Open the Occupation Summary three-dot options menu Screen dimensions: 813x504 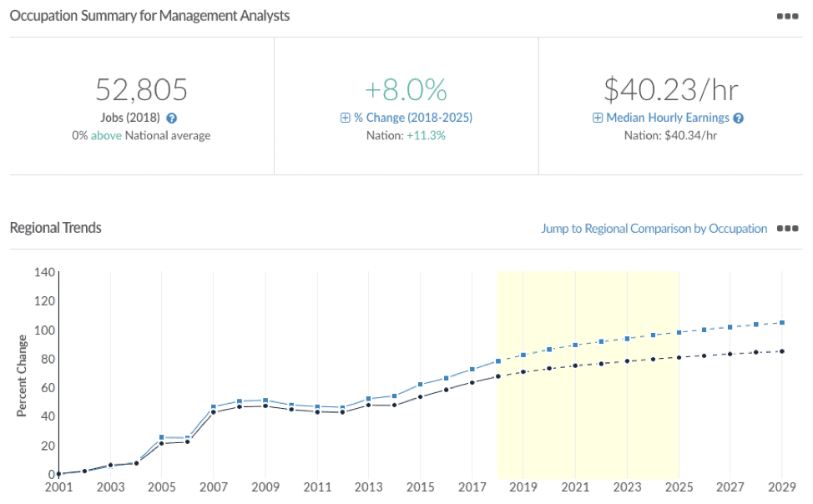pos(787,16)
